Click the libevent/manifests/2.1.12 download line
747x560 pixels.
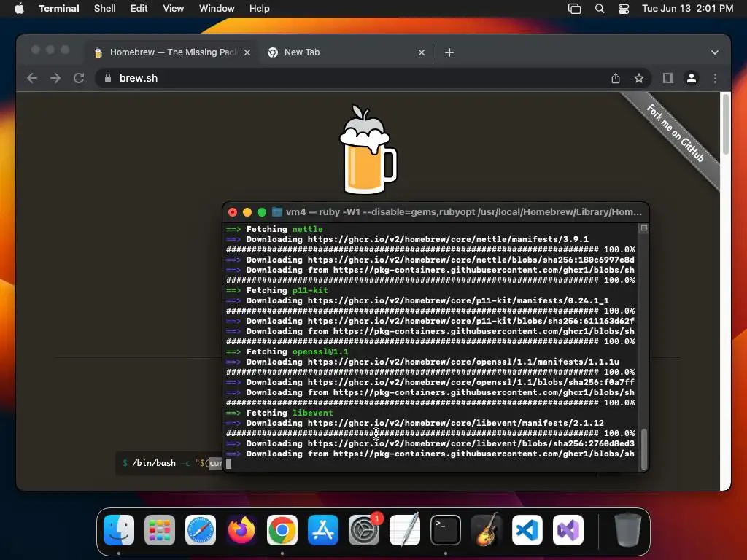click(415, 424)
